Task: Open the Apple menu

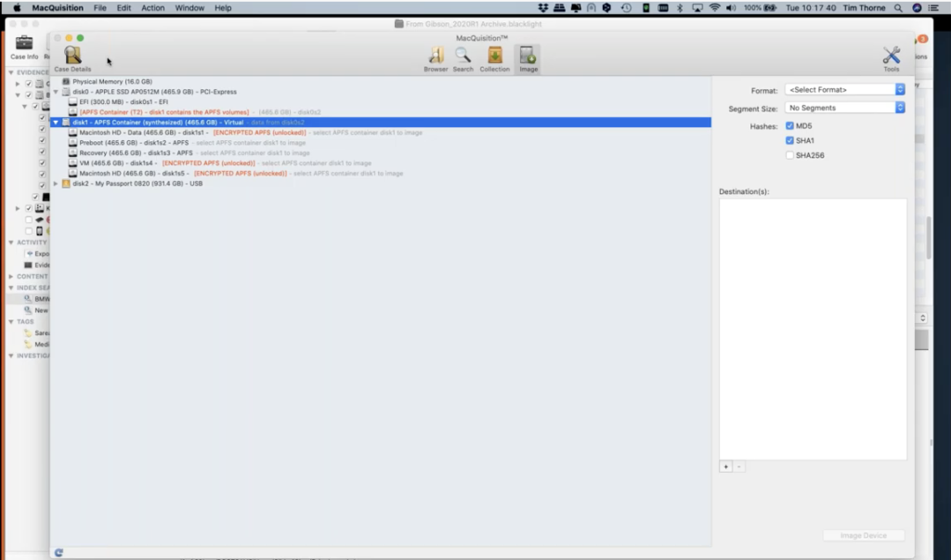Action: point(17,7)
